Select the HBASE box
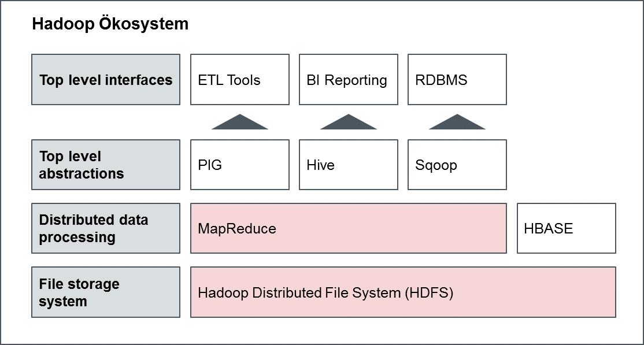 coord(567,228)
